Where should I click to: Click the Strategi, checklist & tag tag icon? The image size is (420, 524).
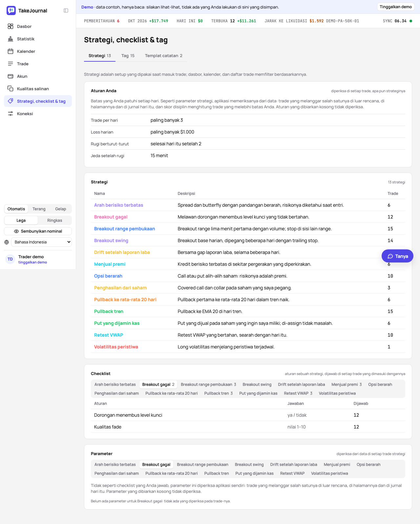pyautogui.click(x=10, y=101)
